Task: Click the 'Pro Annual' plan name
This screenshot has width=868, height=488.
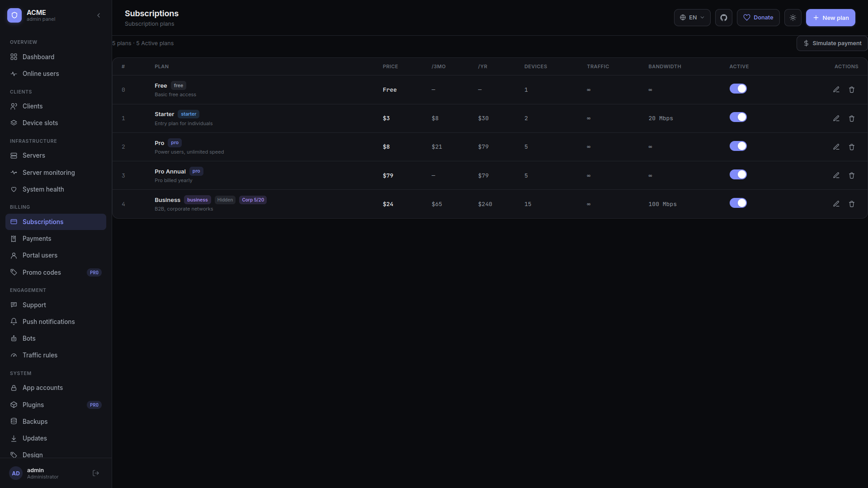Action: click(x=170, y=171)
